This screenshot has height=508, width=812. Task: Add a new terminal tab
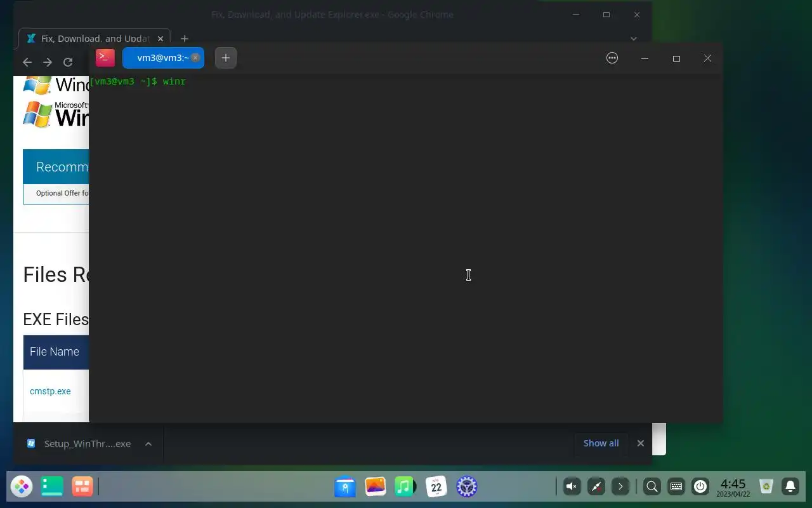click(225, 58)
